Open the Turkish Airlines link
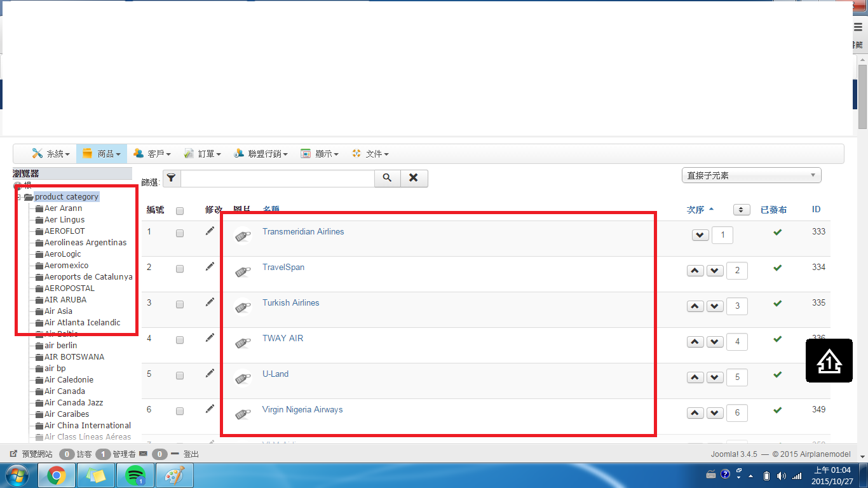The image size is (868, 488). click(x=291, y=303)
